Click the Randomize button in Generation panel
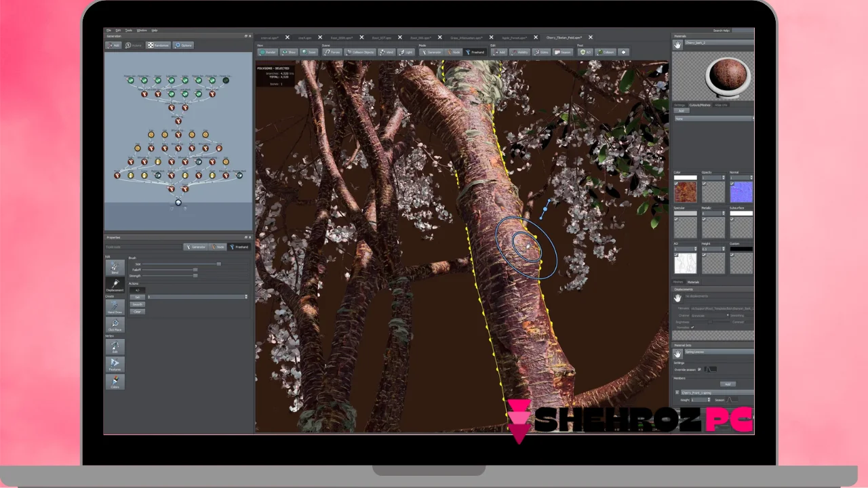 (x=157, y=45)
